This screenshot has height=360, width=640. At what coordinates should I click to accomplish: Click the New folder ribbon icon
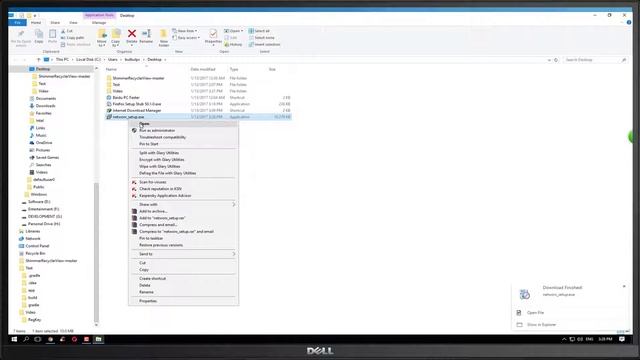(164, 38)
